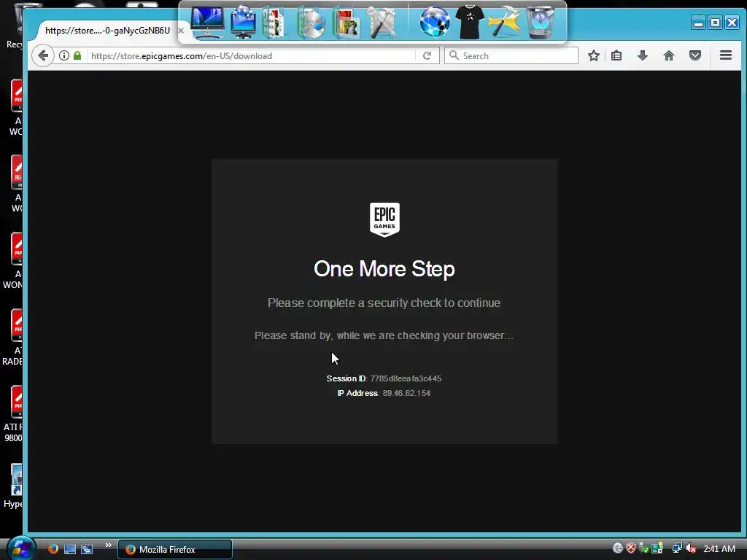Click the Firefox back arrow button
747x560 pixels.
coord(43,55)
